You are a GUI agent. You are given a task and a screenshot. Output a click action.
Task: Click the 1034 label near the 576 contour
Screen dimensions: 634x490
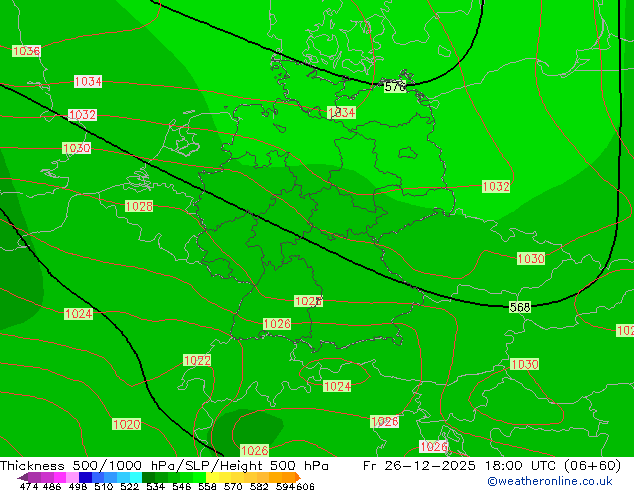point(341,112)
